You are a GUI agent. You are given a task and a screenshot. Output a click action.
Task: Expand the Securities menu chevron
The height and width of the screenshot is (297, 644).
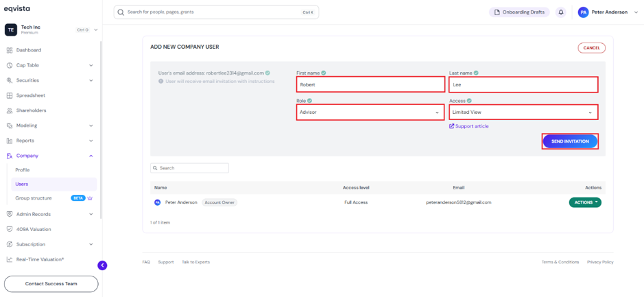[x=91, y=80]
